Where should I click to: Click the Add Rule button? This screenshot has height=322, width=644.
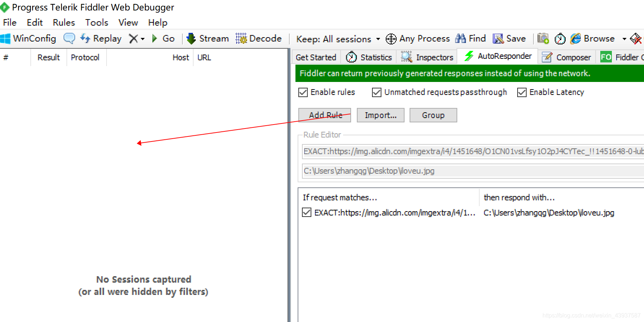325,115
